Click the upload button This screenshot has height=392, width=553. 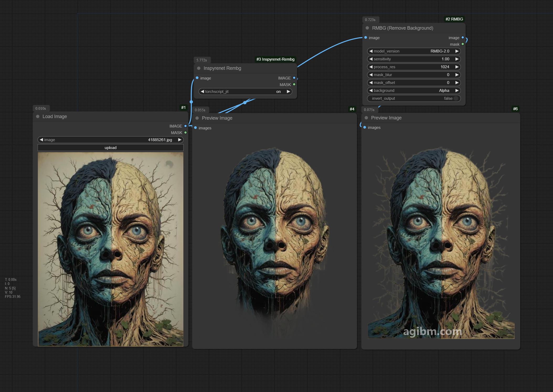tap(110, 148)
